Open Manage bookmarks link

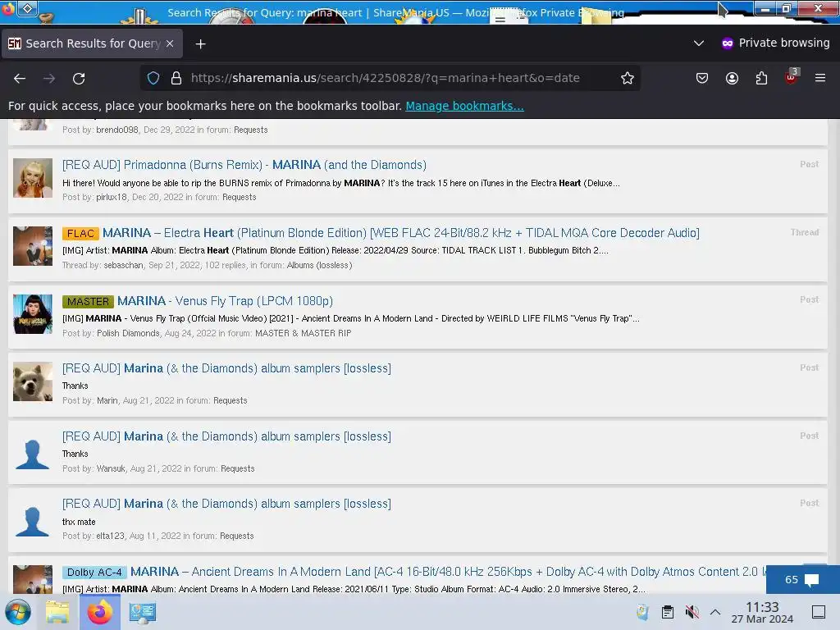[464, 106]
